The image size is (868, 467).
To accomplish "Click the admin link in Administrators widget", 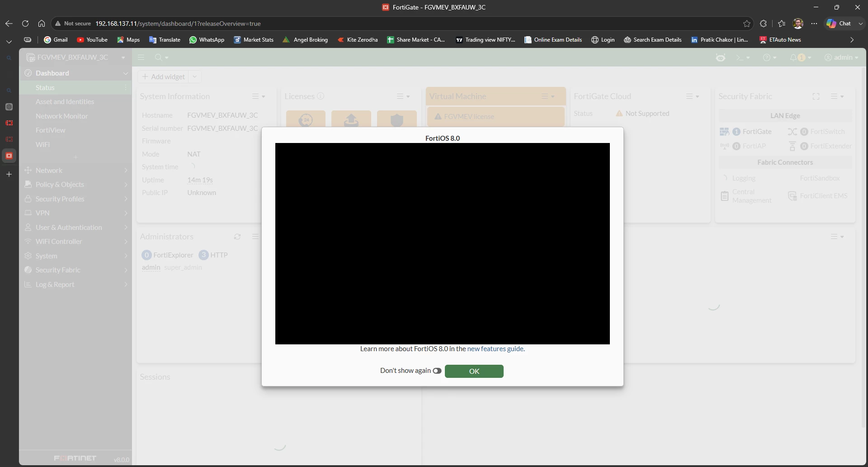I will click(151, 267).
